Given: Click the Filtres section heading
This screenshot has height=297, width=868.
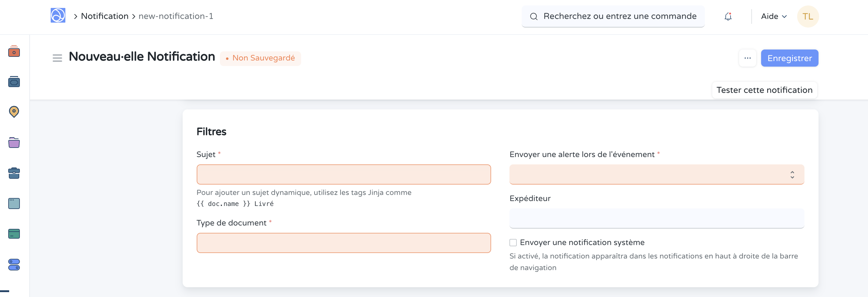Looking at the screenshot, I should 211,131.
